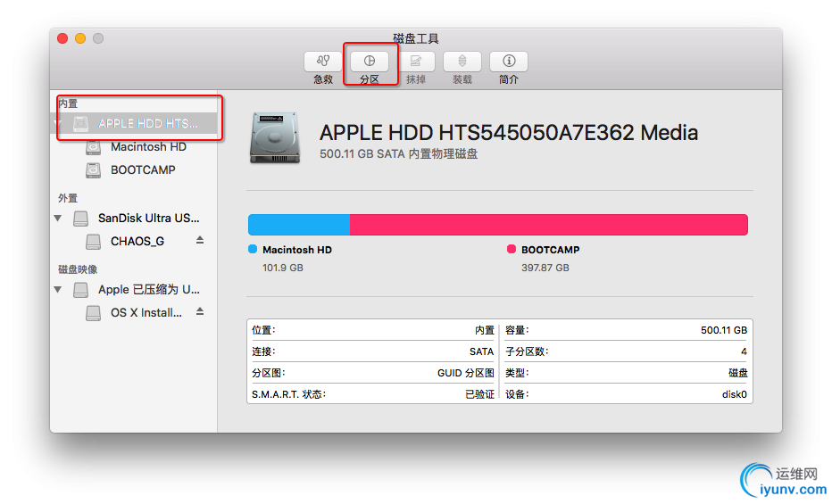Select OS X Install... volume
The image size is (832, 504).
(146, 313)
